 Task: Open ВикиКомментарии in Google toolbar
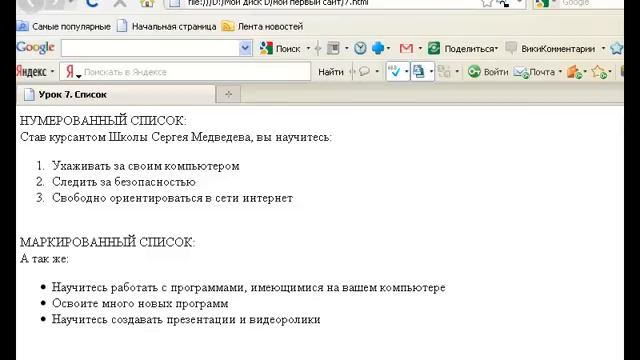[x=550, y=49]
